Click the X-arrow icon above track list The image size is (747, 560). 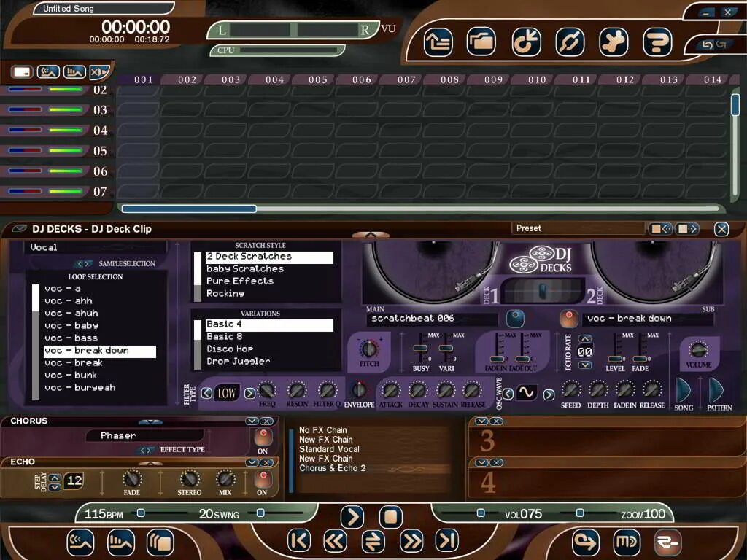click(x=99, y=72)
